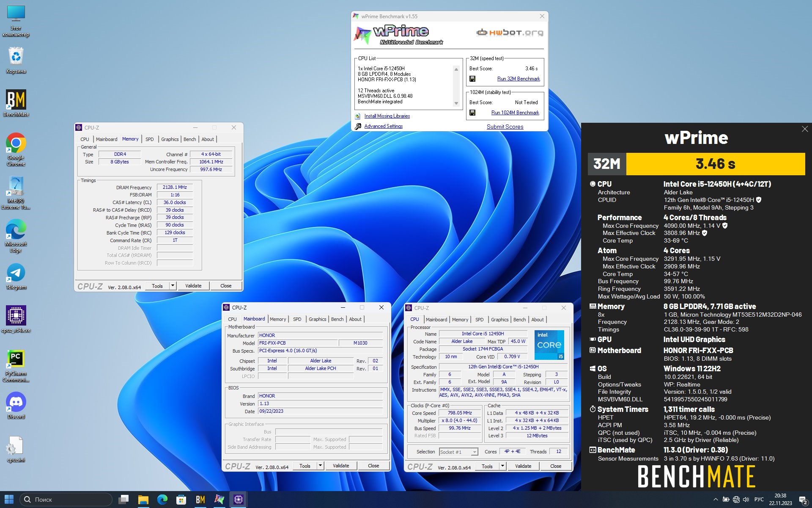Click Validate in CPU-Z Memory window
This screenshot has height=508, width=812.
193,286
